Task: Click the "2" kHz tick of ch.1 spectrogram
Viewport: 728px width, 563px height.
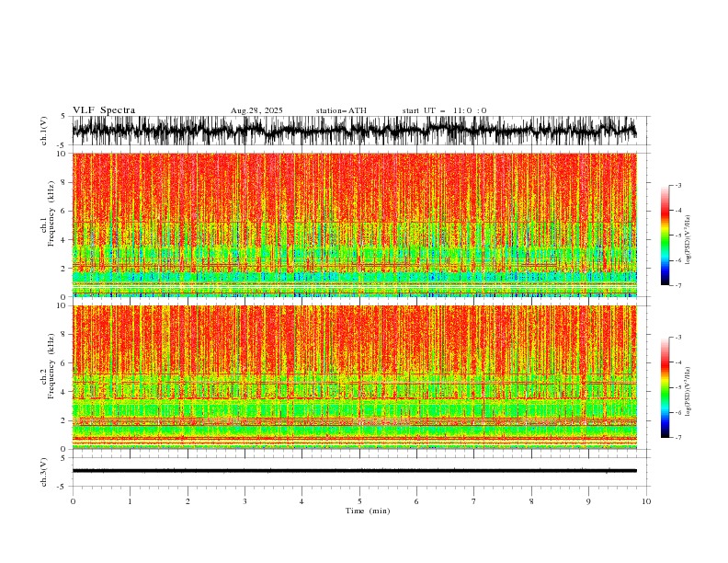Action: pyautogui.click(x=64, y=269)
